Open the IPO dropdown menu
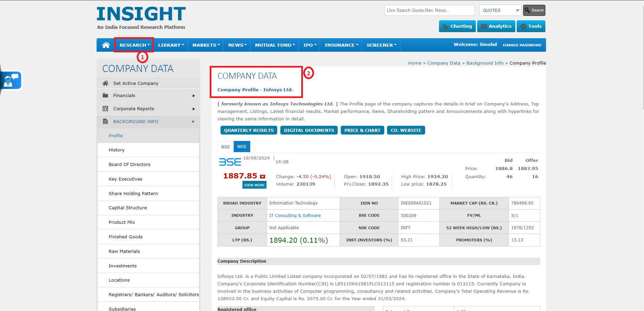This screenshot has height=311, width=644. pos(310,45)
